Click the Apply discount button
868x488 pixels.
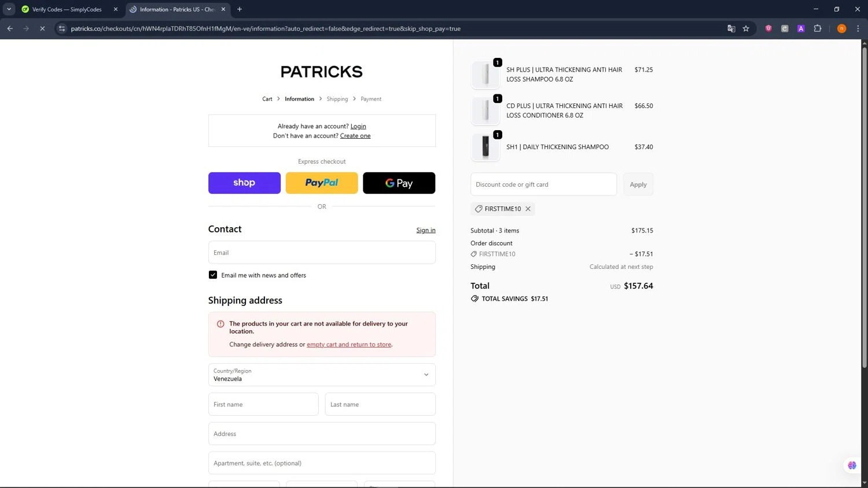click(638, 184)
